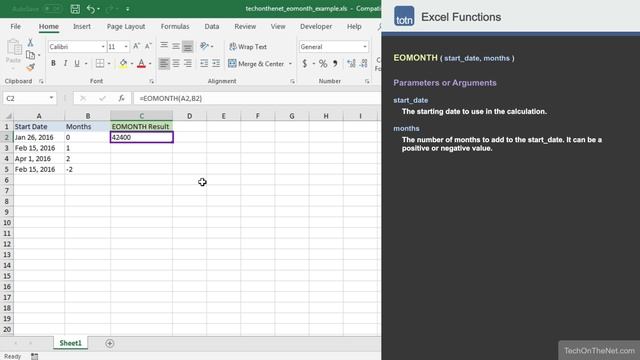Open the Help ribbon tab
This screenshot has height=360, width=640.
click(354, 27)
